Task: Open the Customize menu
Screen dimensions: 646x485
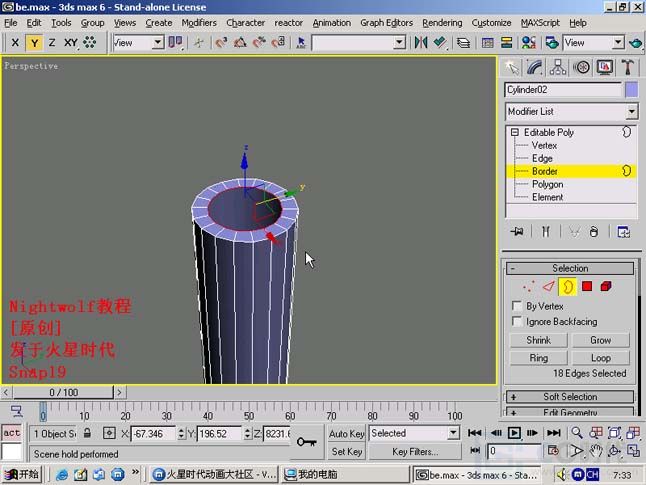Action: point(491,23)
